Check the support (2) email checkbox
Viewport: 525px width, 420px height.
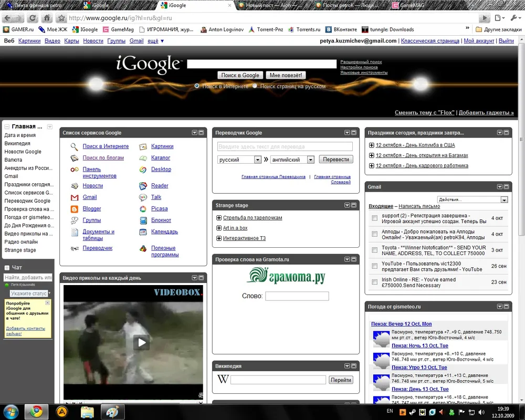click(x=375, y=218)
